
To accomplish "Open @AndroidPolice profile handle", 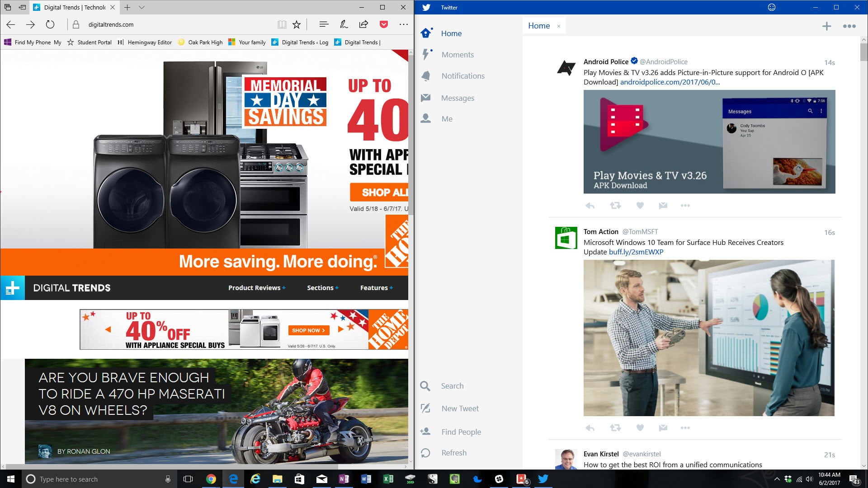I will pos(663,62).
